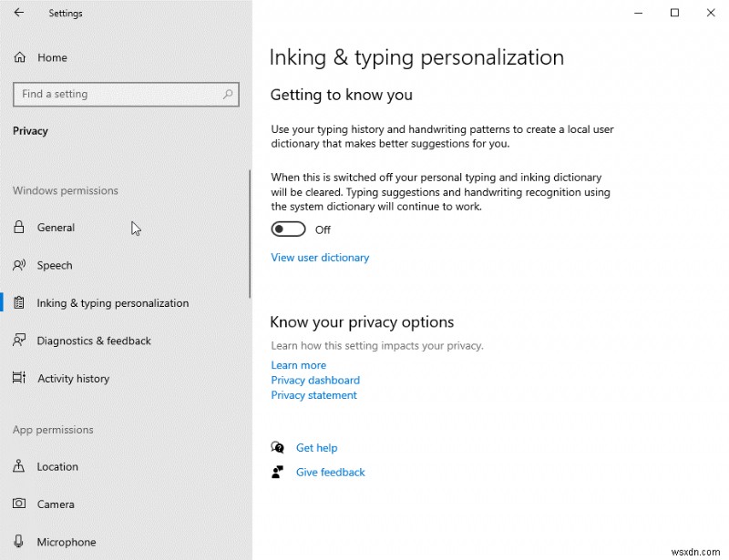This screenshot has width=729, height=560.
Task: Click the Camera icon in App permissions
Action: [20, 504]
